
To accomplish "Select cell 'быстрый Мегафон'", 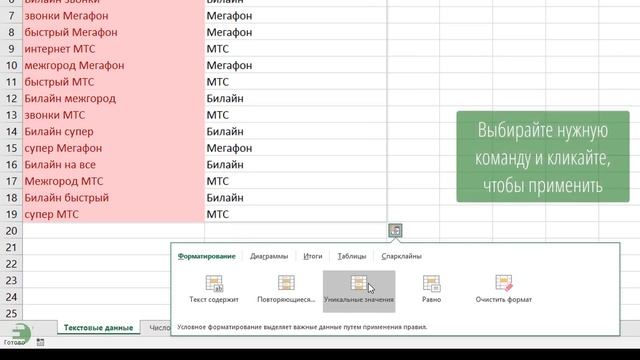I will point(113,32).
